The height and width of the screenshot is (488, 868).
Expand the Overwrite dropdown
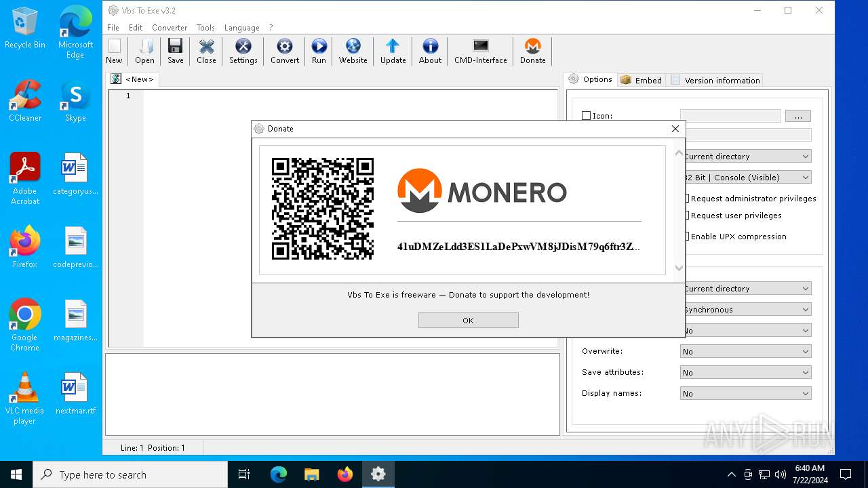coord(745,351)
